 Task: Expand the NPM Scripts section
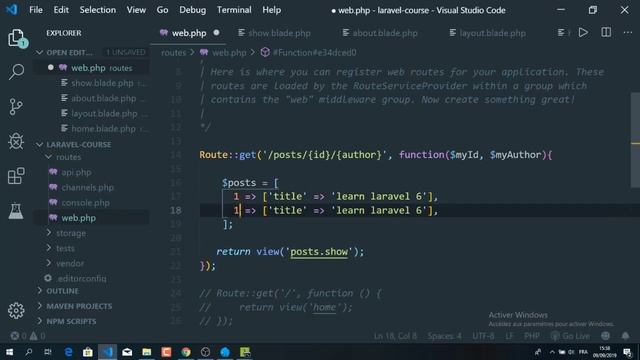(40, 321)
